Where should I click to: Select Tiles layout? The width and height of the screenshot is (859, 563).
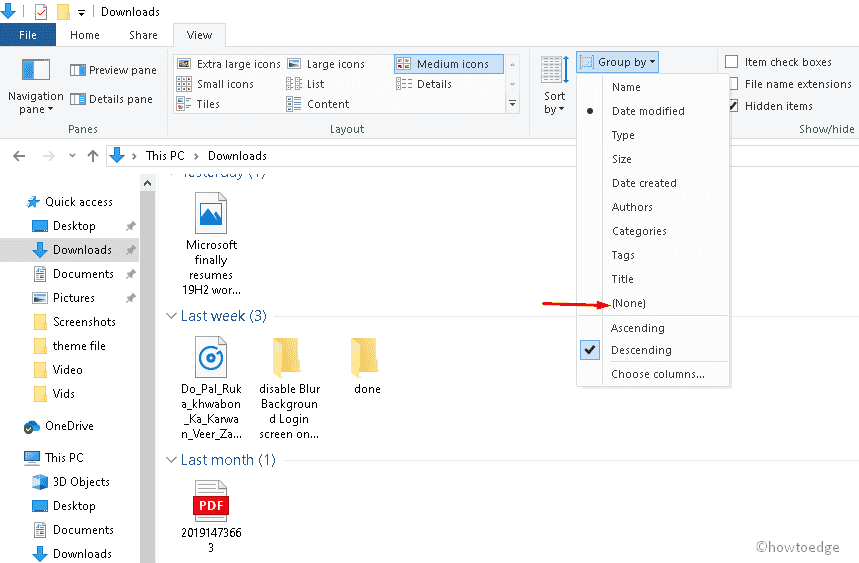[198, 104]
